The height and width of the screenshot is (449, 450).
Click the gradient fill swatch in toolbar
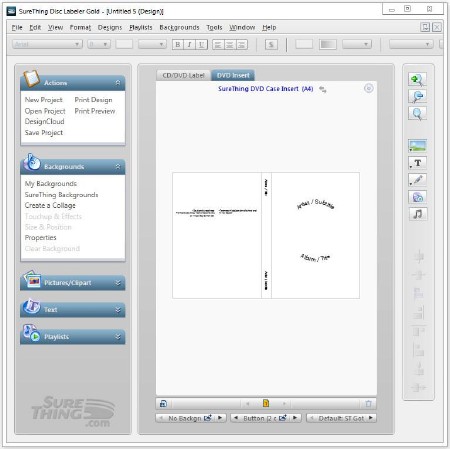click(327, 44)
